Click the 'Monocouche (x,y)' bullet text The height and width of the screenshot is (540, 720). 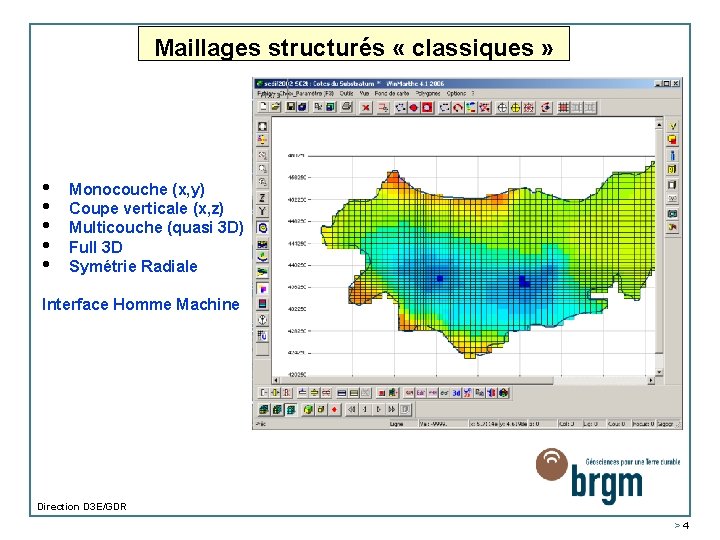coord(137,189)
